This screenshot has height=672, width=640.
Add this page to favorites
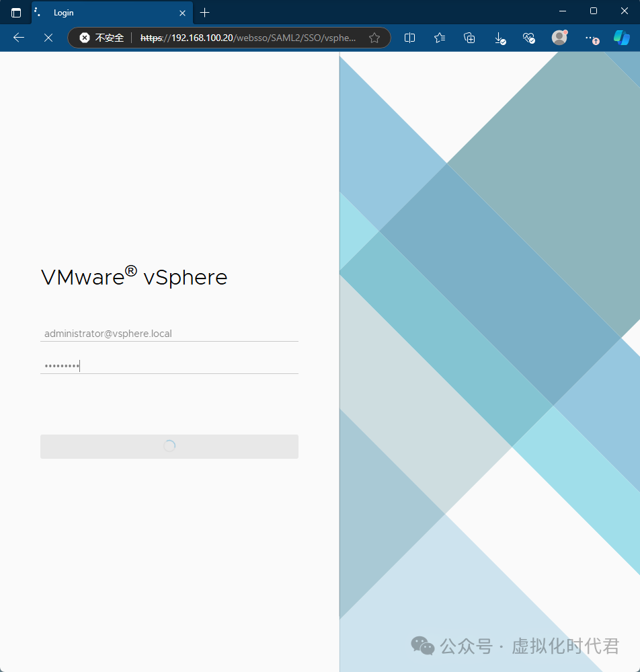374,38
